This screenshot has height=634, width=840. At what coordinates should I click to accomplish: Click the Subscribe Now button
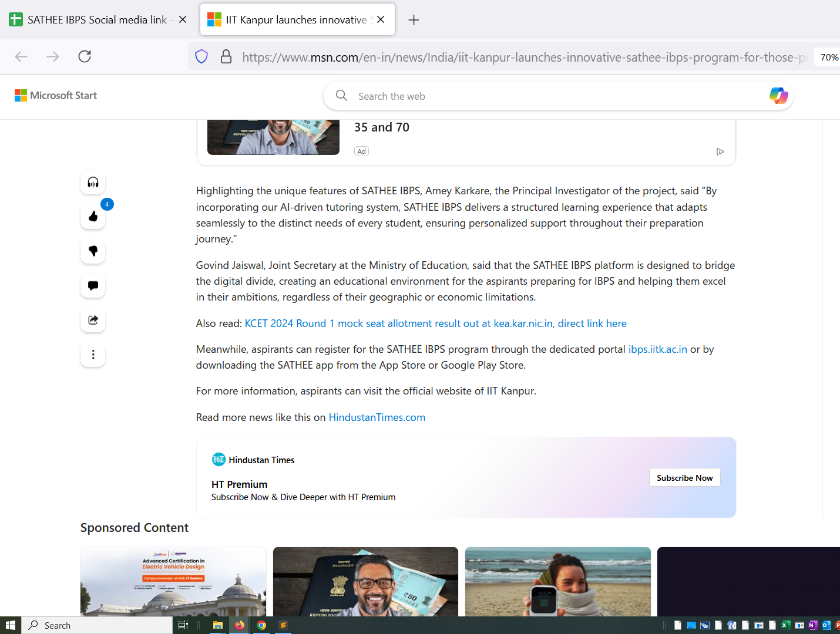click(684, 478)
